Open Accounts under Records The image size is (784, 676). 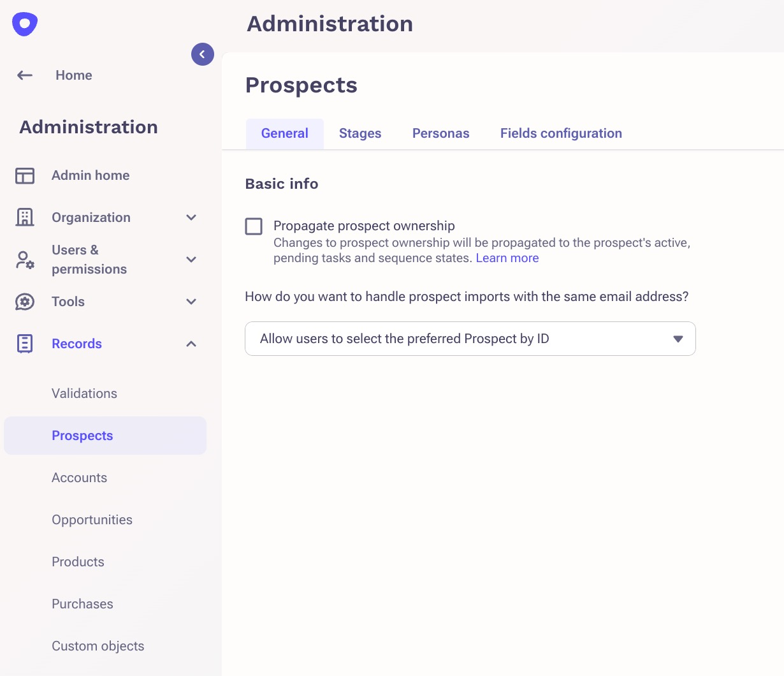tap(80, 478)
